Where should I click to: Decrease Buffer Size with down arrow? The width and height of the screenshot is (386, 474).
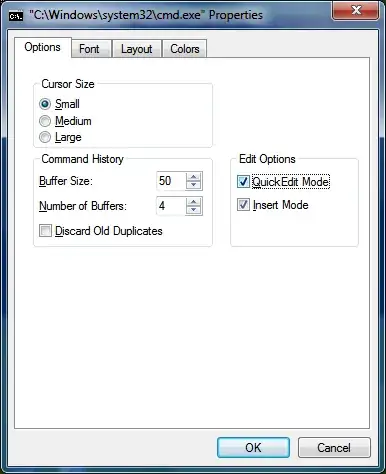[194, 185]
